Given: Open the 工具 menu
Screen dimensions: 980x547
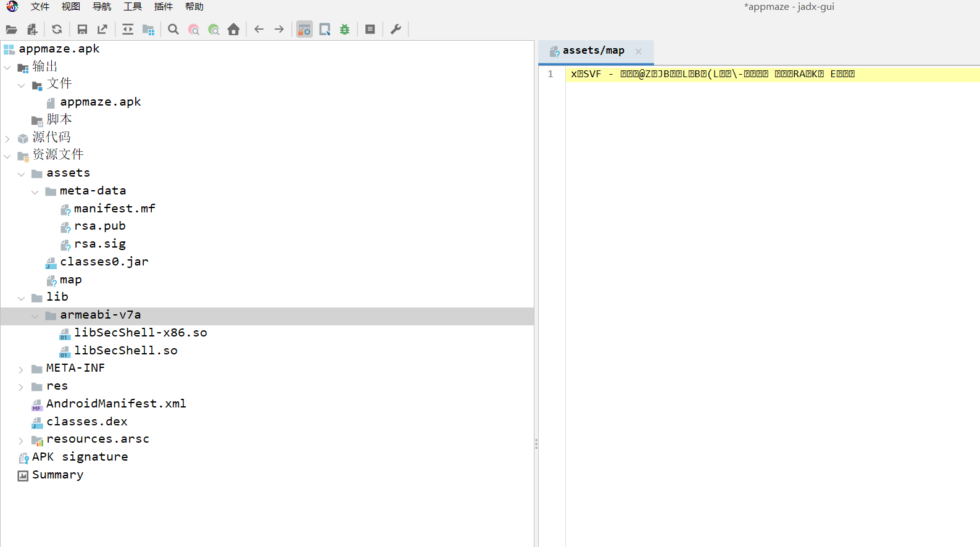Looking at the screenshot, I should pos(133,6).
